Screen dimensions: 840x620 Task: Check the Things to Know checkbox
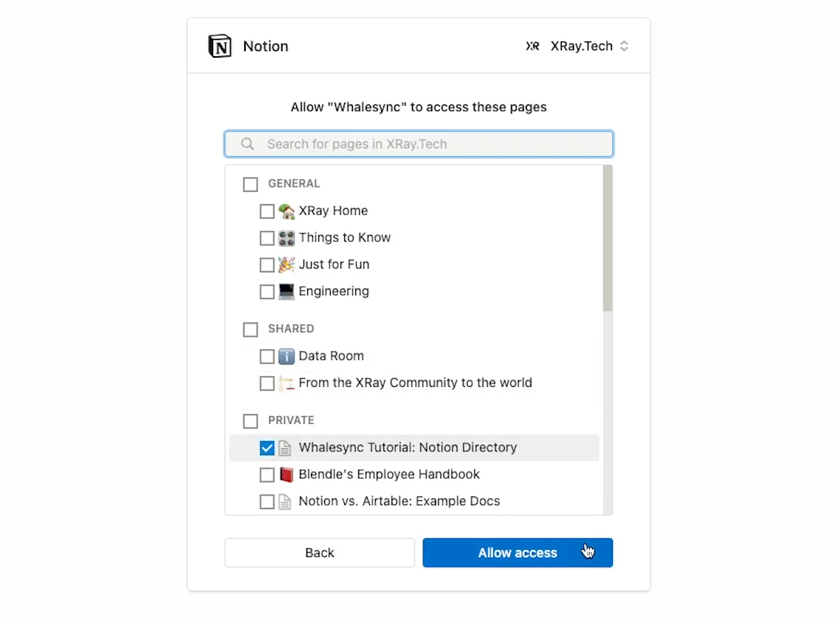[x=266, y=237]
